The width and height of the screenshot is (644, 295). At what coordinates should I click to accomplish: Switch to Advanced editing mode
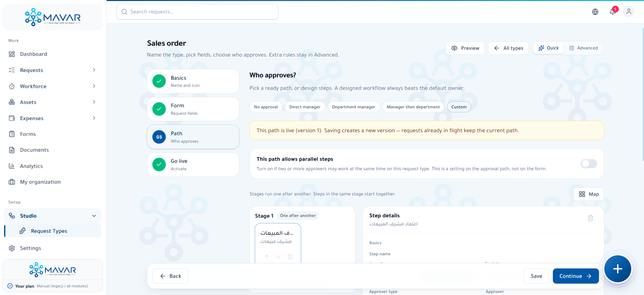(583, 48)
